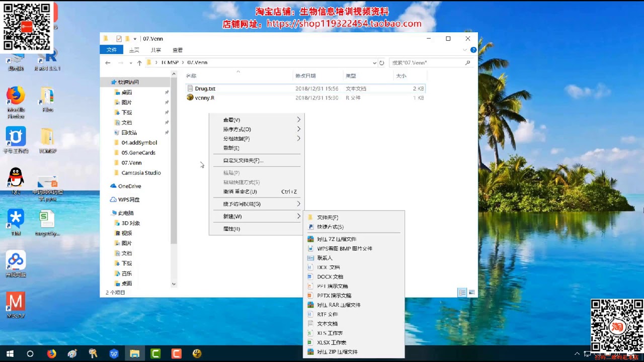Create new 联系人 from the submenu
This screenshot has width=644, height=362.
354,258
